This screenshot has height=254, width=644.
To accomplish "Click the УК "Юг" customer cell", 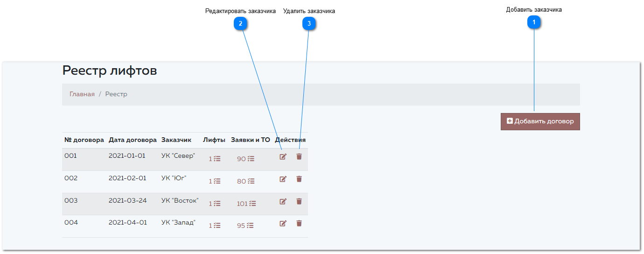I will [x=174, y=178].
